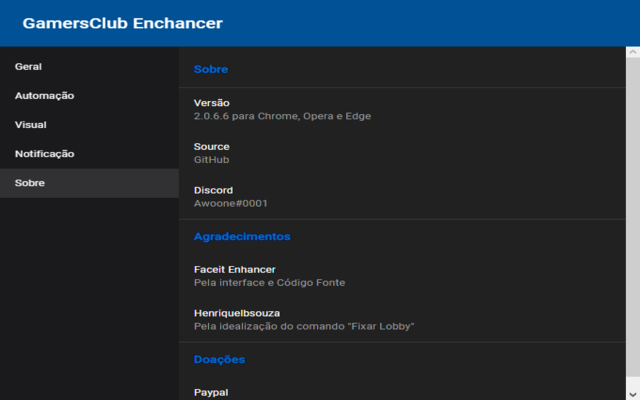Click the GamersClub Enchancer title
Viewport: 640px width, 400px height.
(x=122, y=23)
